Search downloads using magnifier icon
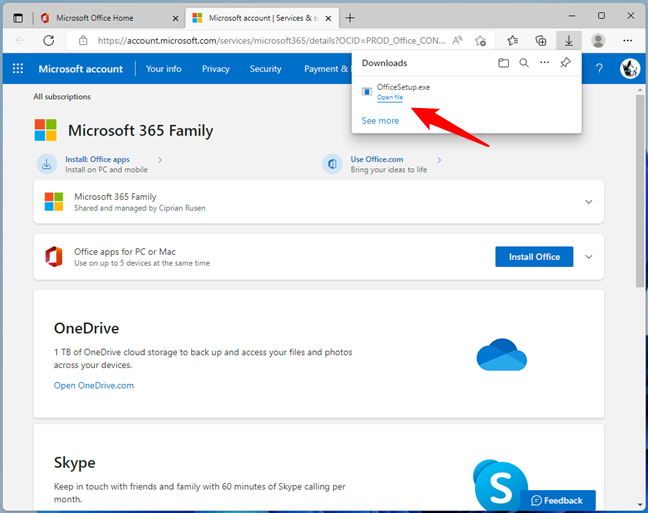Image resolution: width=648 pixels, height=513 pixels. 524,63
